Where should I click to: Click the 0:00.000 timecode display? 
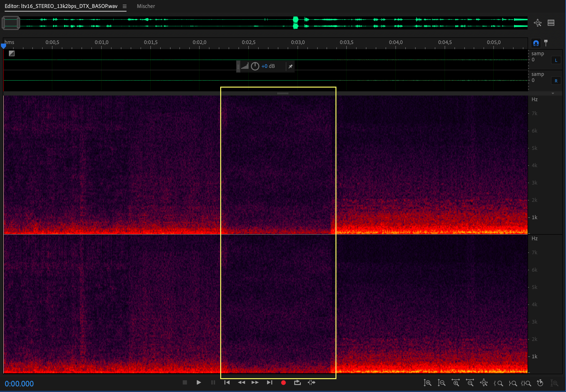tap(19, 384)
